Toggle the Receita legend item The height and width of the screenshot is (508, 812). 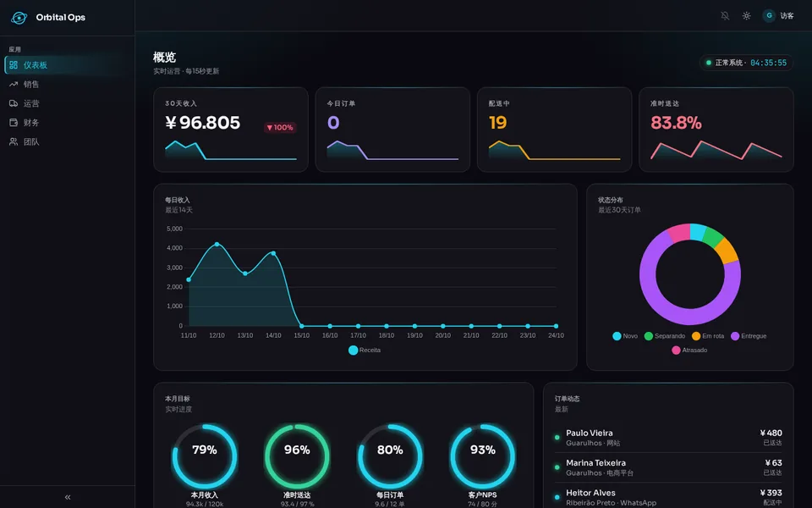(x=365, y=351)
